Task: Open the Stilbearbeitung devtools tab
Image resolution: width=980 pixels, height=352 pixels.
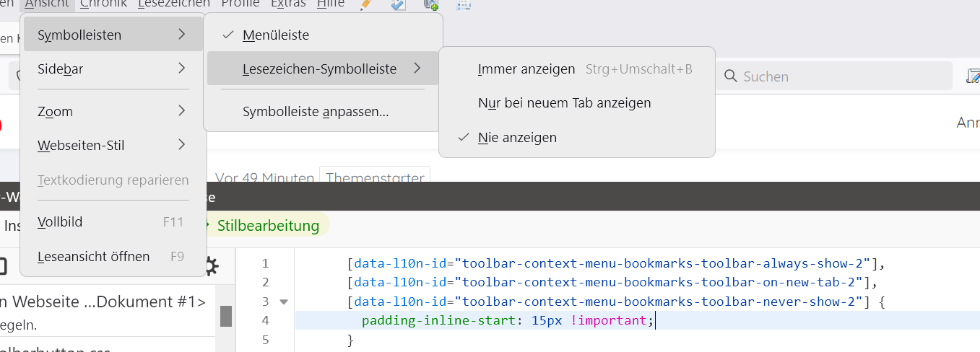Action: coord(267,226)
